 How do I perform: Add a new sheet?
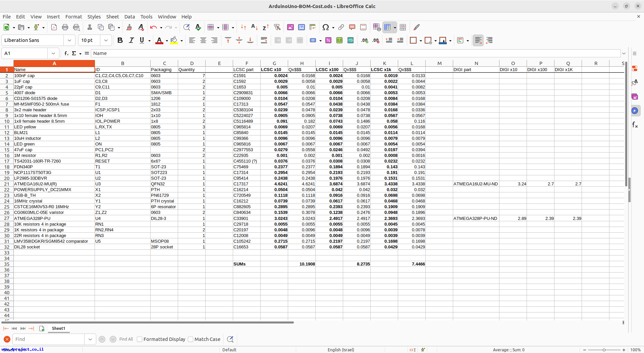pyautogui.click(x=42, y=329)
